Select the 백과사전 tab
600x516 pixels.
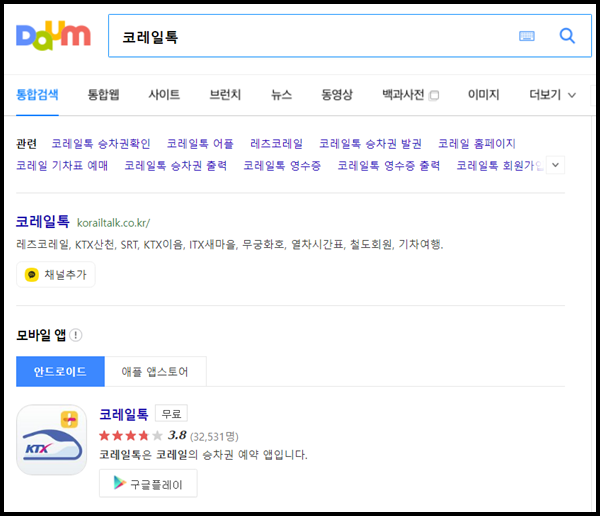[x=403, y=95]
